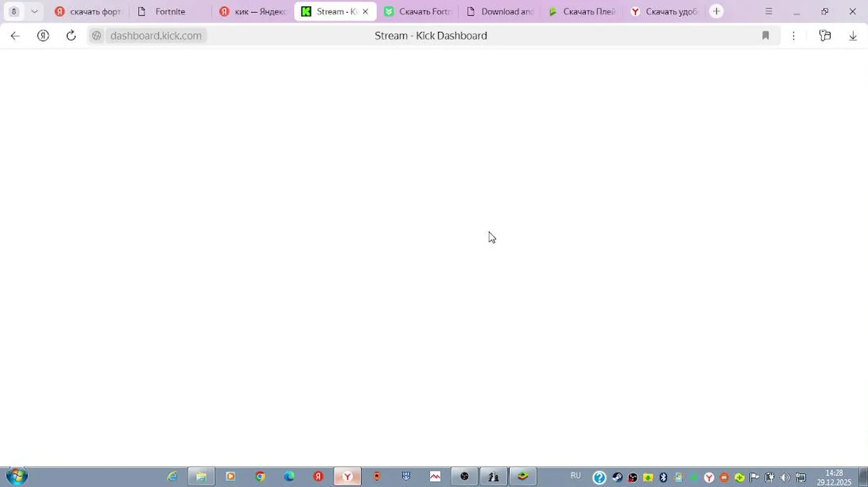868x487 pixels.
Task: Switch to the 'кик — Яндекс' tab
Action: [x=253, y=11]
